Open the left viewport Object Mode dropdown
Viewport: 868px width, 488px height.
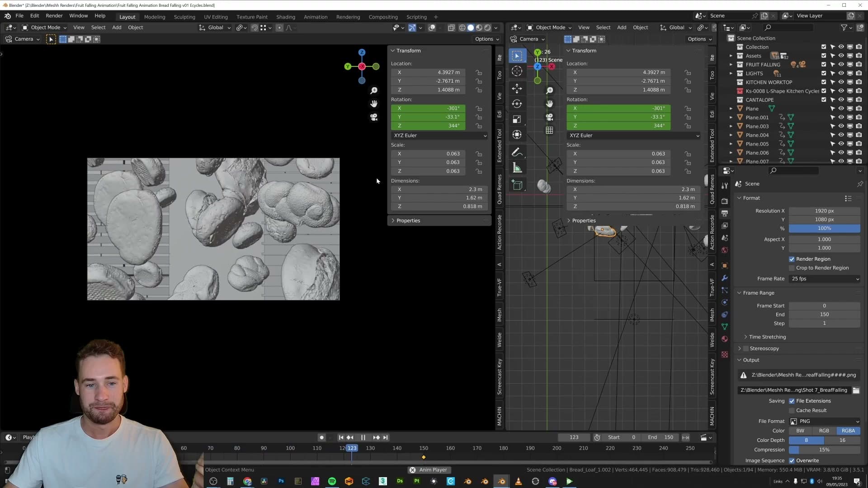pyautogui.click(x=44, y=28)
